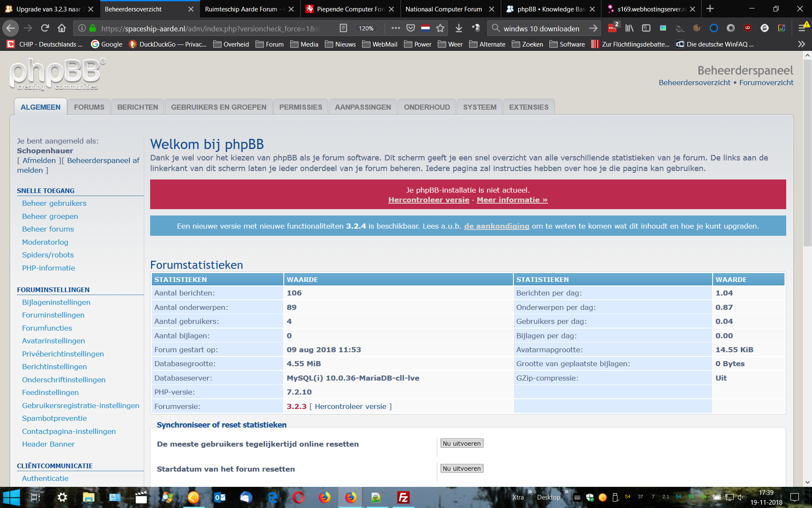The image size is (812, 508).
Task: Open the Media bookmarks folder
Action: click(304, 44)
